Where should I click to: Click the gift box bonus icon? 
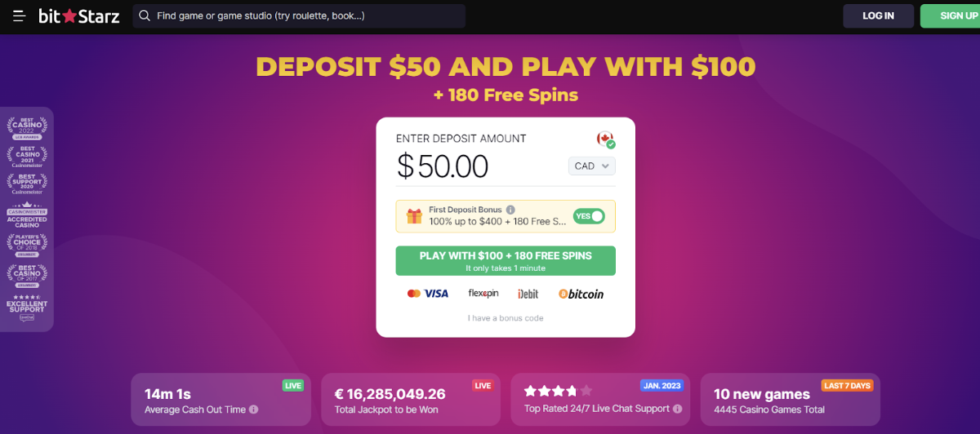pyautogui.click(x=414, y=216)
